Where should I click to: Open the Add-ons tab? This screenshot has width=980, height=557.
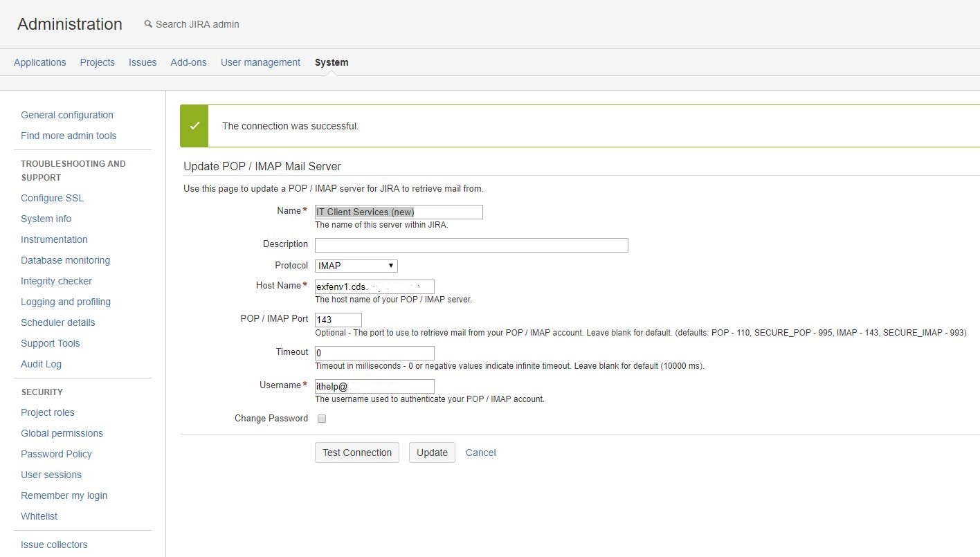coord(189,62)
